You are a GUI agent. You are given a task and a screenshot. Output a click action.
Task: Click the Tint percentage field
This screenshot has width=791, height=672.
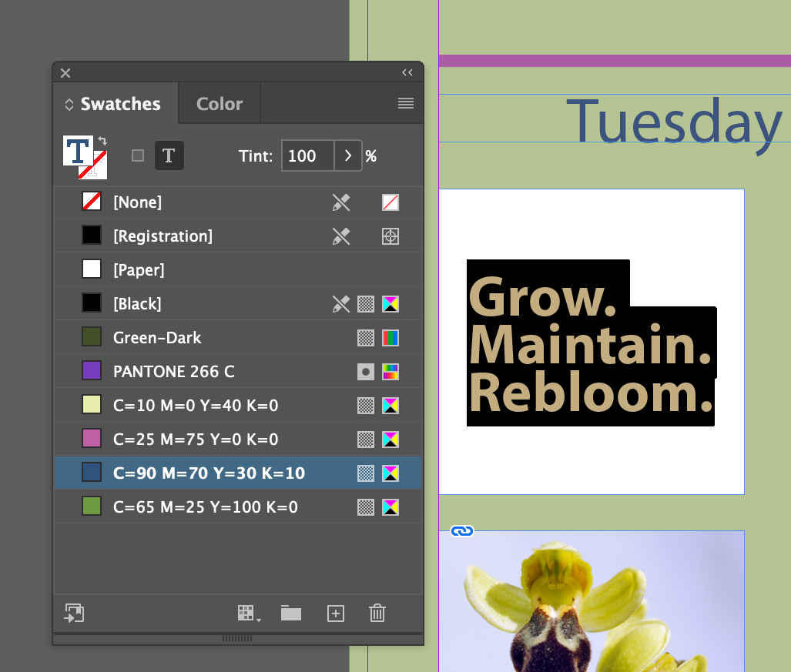pos(308,155)
